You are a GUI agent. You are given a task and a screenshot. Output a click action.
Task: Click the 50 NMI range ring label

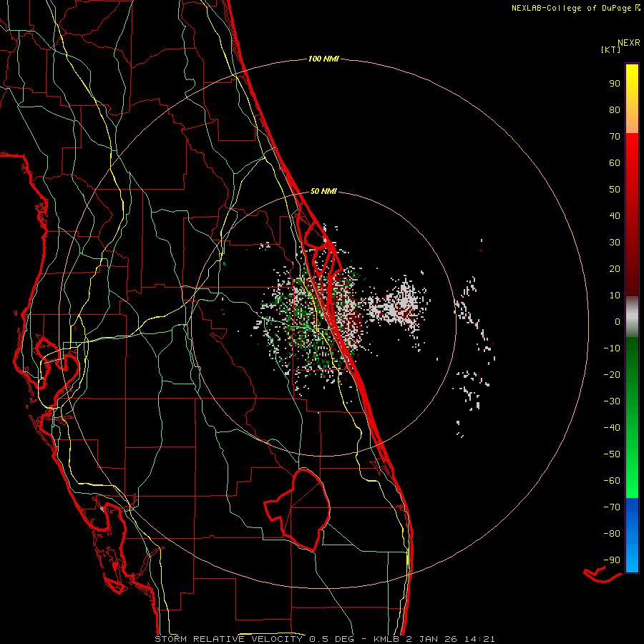click(x=323, y=191)
